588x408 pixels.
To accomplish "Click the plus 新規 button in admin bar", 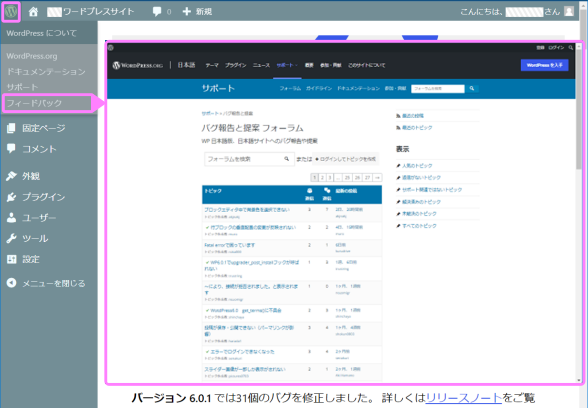I will (x=197, y=12).
